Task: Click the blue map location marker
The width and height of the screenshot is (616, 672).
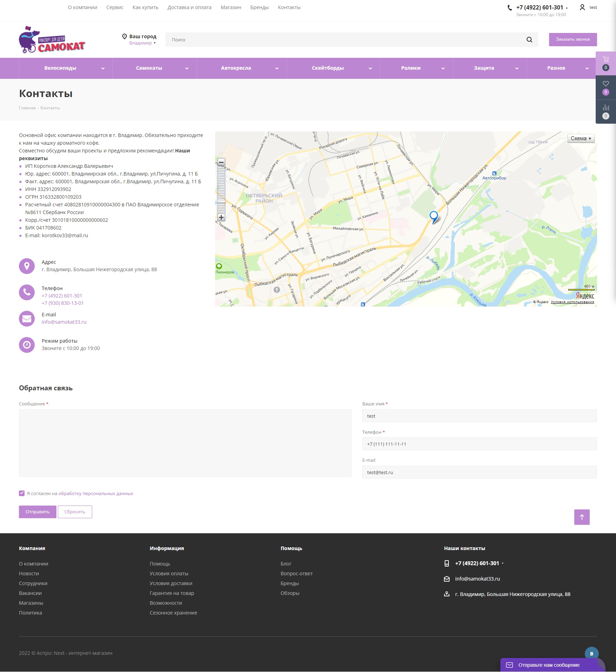Action: coord(433,216)
